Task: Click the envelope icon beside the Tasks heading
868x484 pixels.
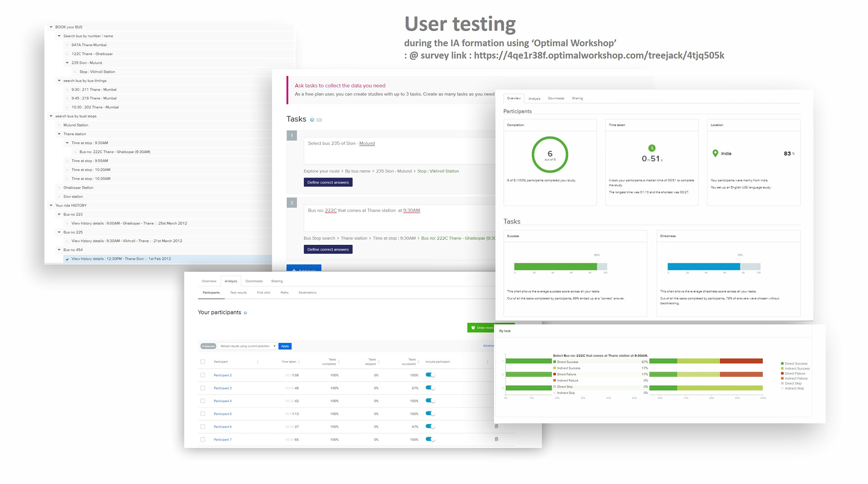Action: [x=319, y=120]
